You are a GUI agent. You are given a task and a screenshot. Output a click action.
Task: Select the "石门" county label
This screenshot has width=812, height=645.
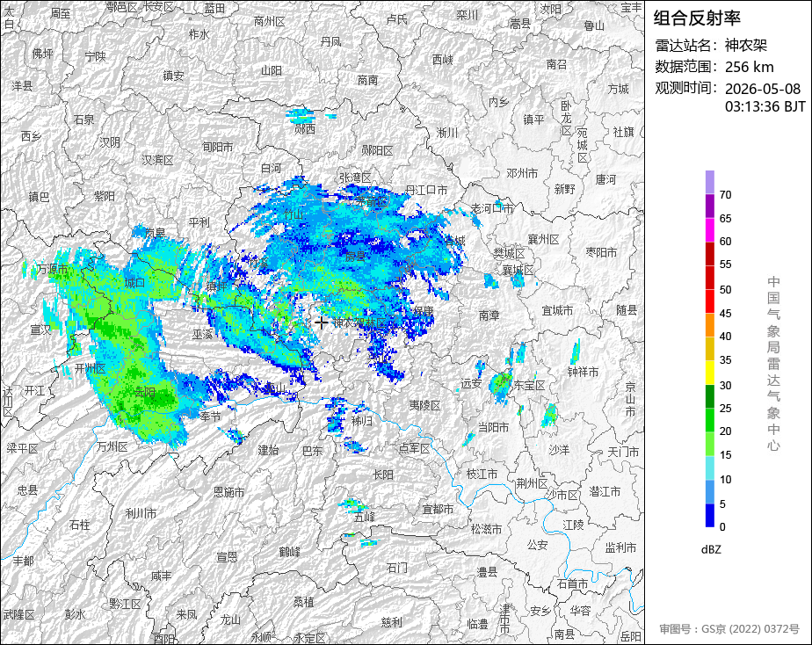tap(397, 568)
